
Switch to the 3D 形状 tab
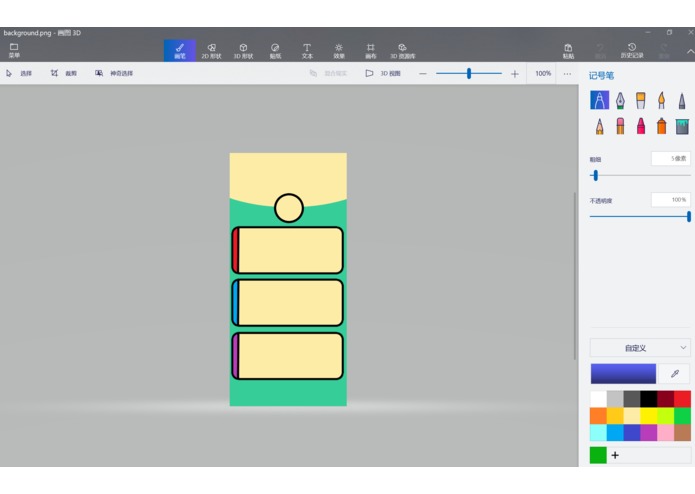[x=243, y=51]
